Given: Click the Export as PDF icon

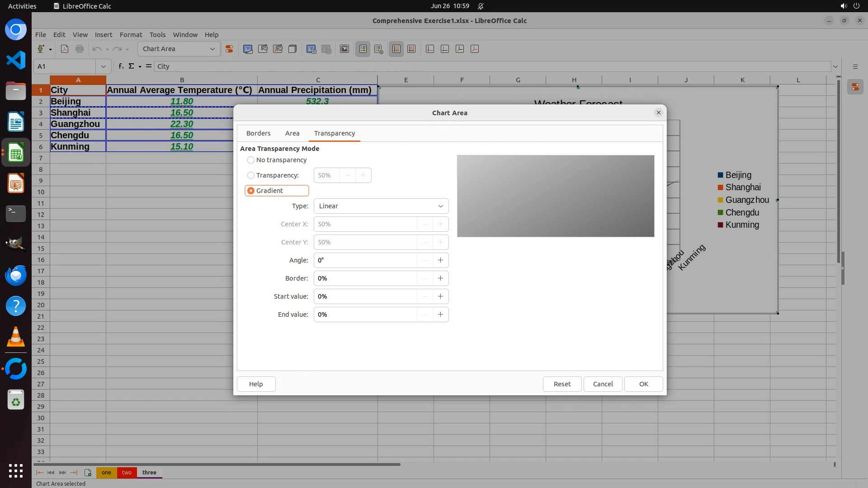Looking at the screenshot, I should 65,49.
